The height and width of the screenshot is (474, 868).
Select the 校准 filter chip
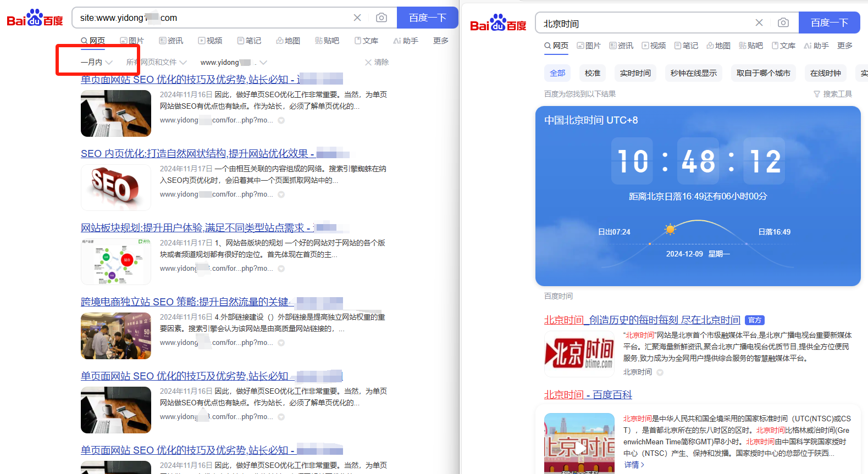coord(593,73)
